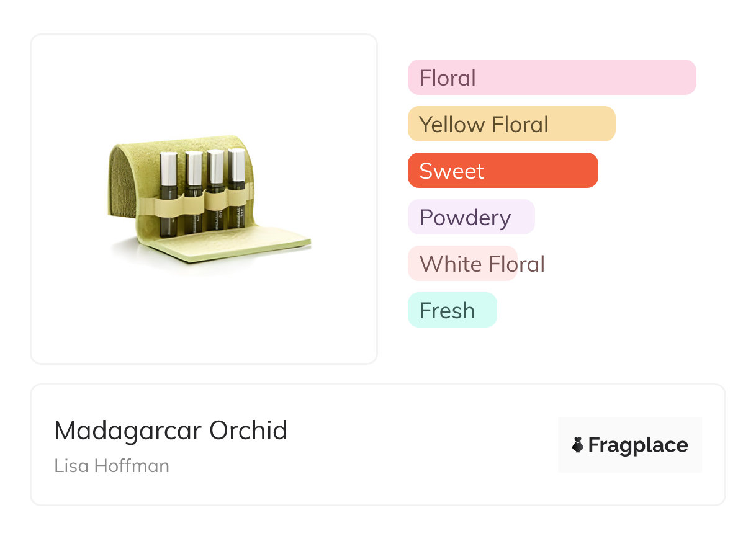Select the pink Floral accord bar

[551, 78]
